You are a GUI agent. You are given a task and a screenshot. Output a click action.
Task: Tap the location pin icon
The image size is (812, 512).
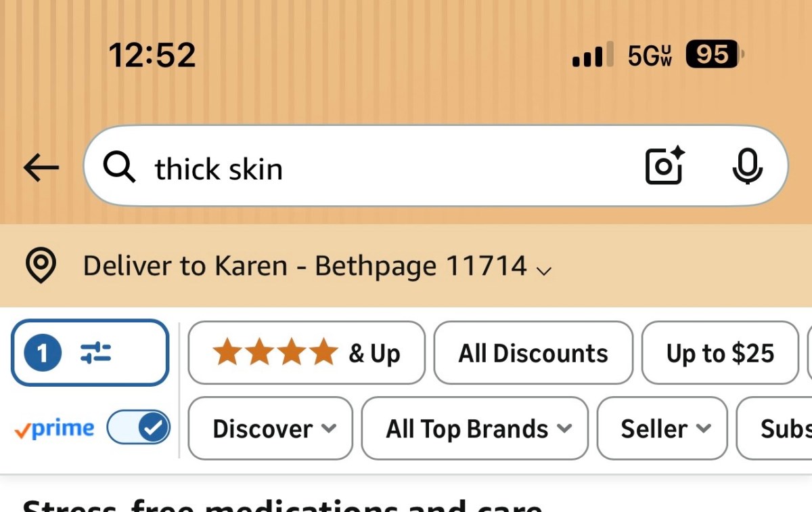41,265
